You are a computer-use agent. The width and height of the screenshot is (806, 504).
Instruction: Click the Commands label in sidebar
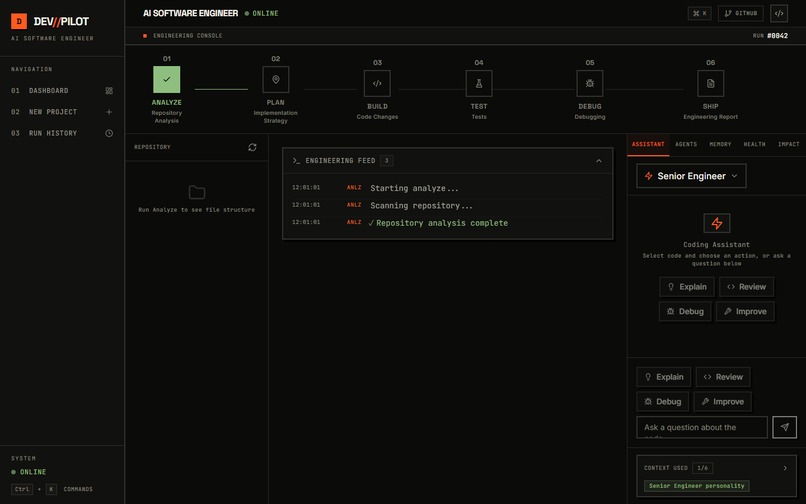point(78,489)
